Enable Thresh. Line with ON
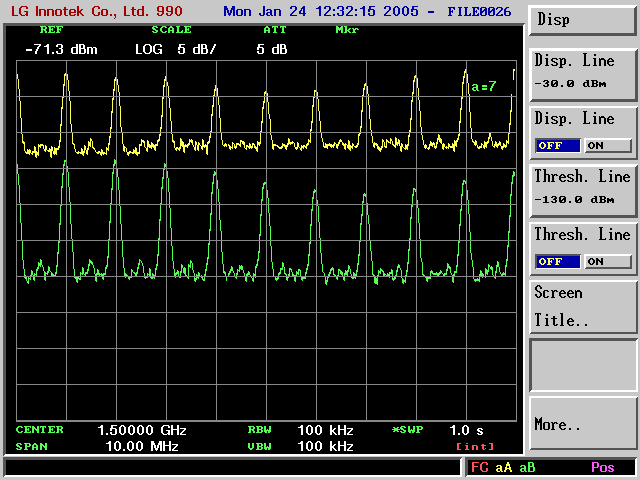This screenshot has width=640, height=480. 608,261
